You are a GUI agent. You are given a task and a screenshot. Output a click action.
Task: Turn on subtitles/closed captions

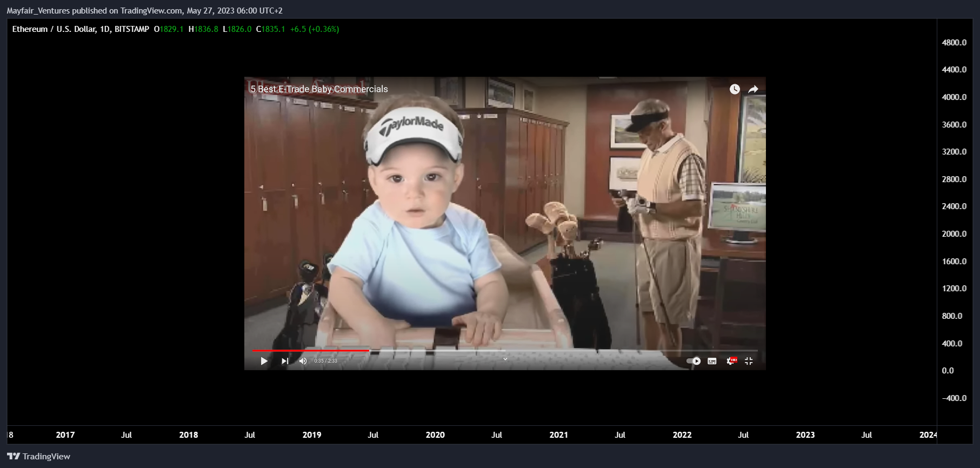point(712,361)
